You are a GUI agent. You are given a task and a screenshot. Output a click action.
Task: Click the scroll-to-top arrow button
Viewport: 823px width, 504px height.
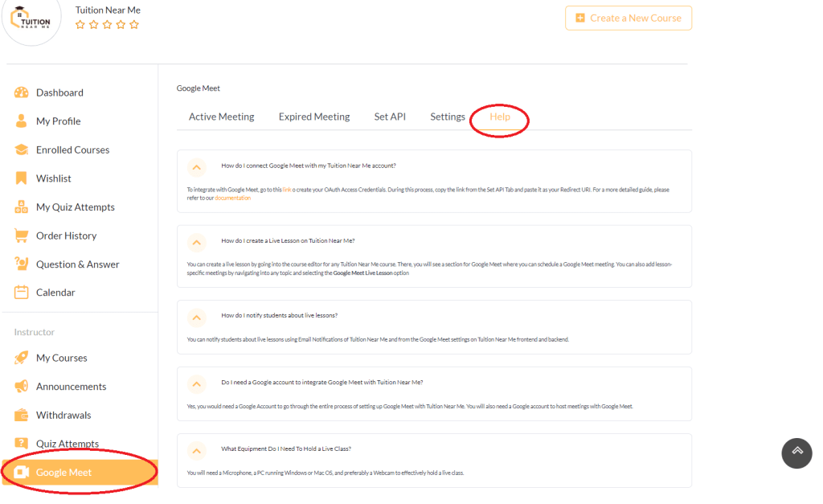tap(796, 453)
